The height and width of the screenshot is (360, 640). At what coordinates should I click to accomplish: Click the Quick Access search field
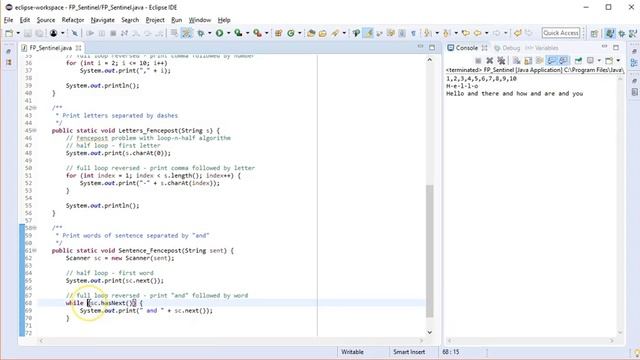pos(561,33)
